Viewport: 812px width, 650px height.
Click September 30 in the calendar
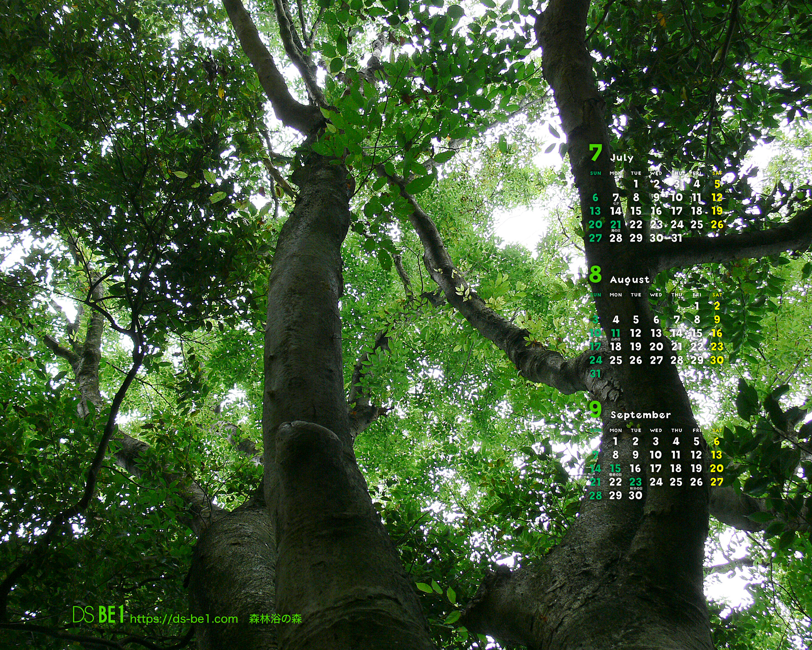pos(636,495)
